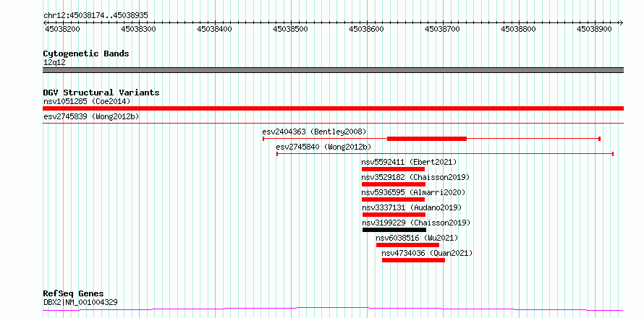Open nsv3529182 (Chaisson2019) variant label
This screenshot has width=644, height=318.
tap(415, 177)
